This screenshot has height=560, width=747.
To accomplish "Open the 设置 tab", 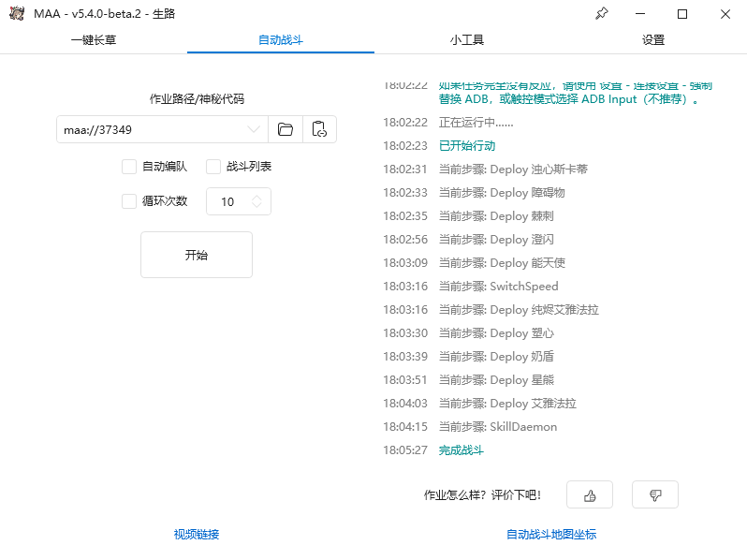I will [x=653, y=40].
